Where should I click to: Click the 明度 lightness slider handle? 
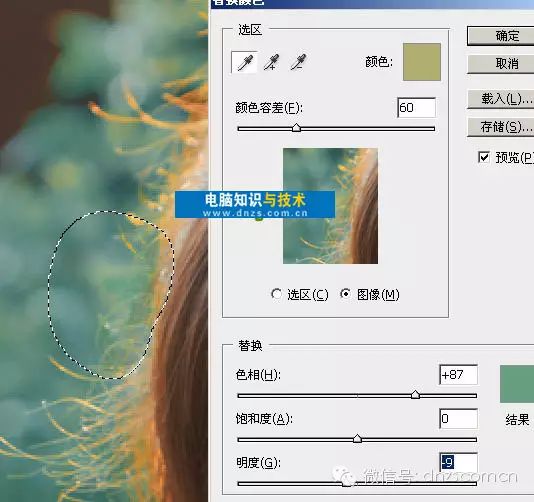coord(347,483)
